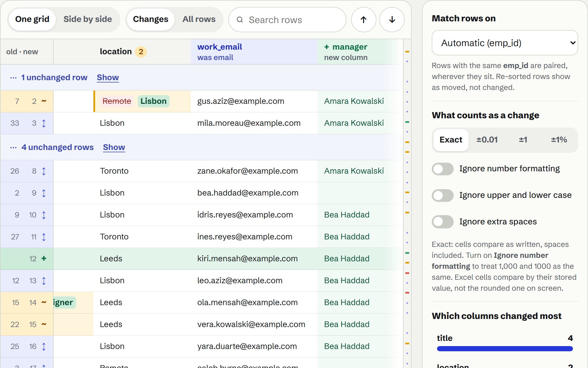Image resolution: width=588 pixels, height=368 pixels.
Task: Select ±1% tolerance option
Action: (x=559, y=140)
